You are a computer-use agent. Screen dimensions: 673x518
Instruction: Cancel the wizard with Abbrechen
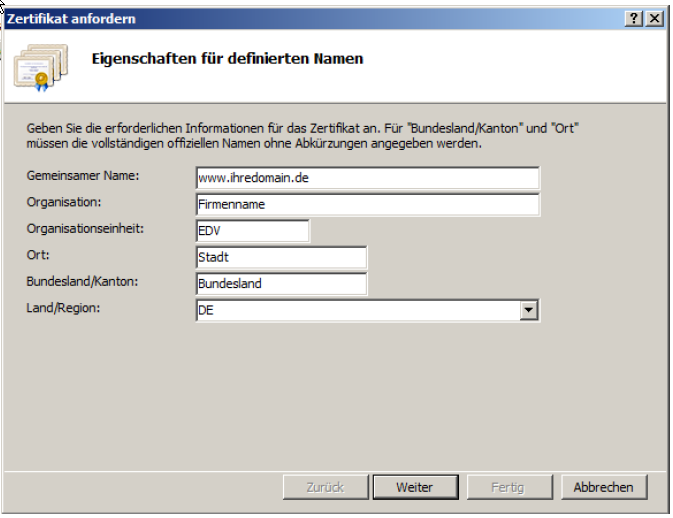[604, 487]
